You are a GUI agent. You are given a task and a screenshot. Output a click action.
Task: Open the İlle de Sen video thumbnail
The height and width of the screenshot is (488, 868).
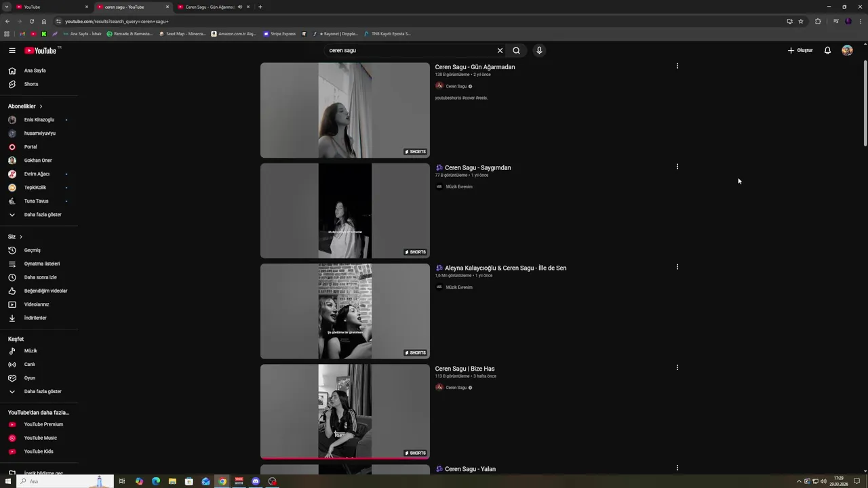click(345, 311)
